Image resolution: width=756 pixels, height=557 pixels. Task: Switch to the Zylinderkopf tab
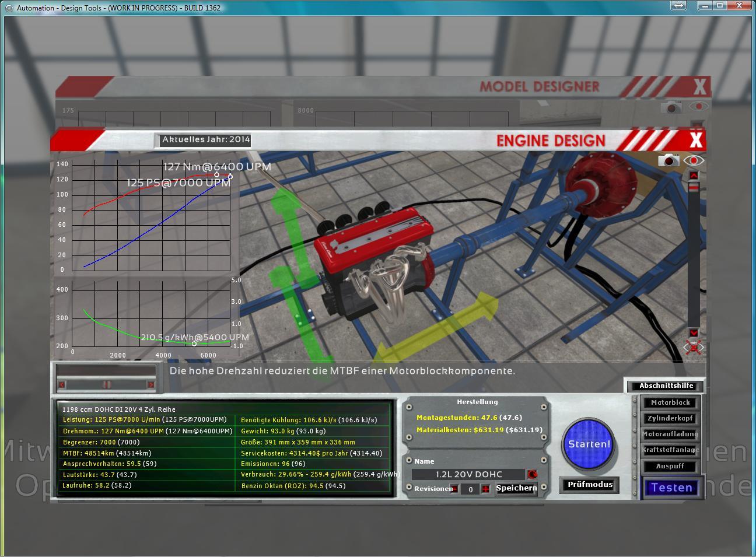tap(670, 418)
